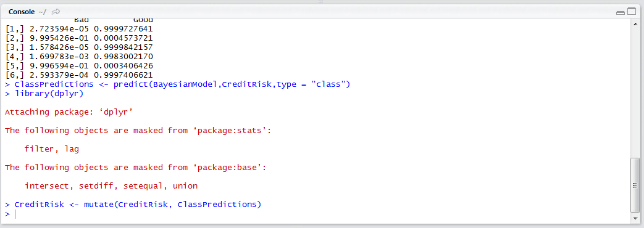Click the ~/ working directory path
This screenshot has height=228, width=644.
point(43,12)
